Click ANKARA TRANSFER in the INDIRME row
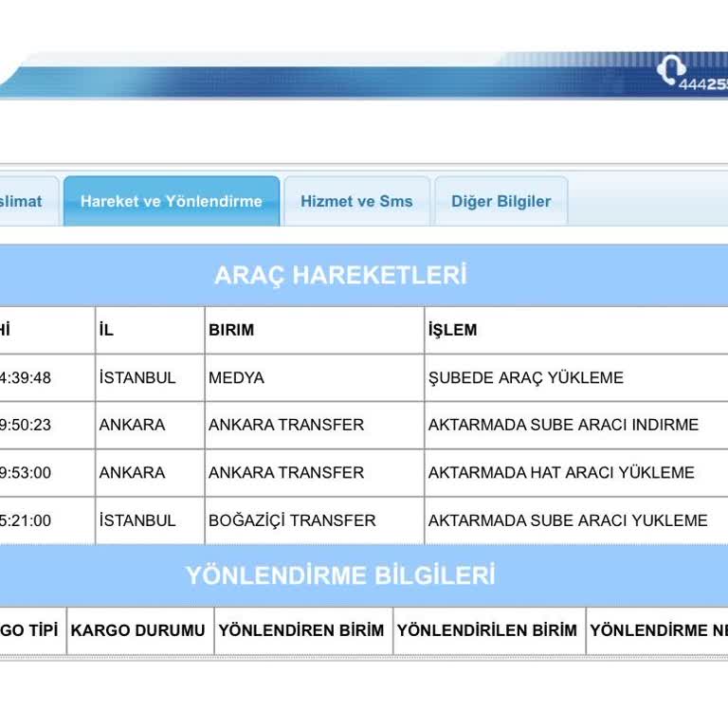Screen dimensions: 728x728 click(286, 425)
